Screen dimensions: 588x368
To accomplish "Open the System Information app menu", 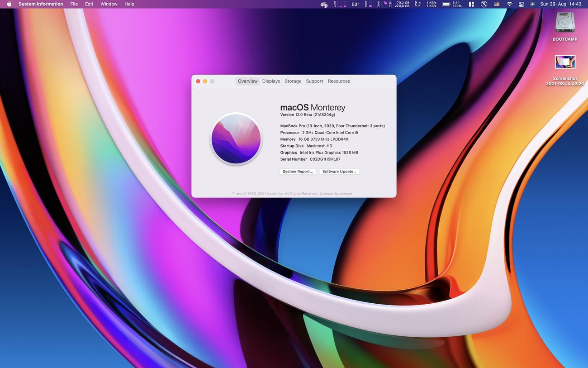I will pos(41,4).
